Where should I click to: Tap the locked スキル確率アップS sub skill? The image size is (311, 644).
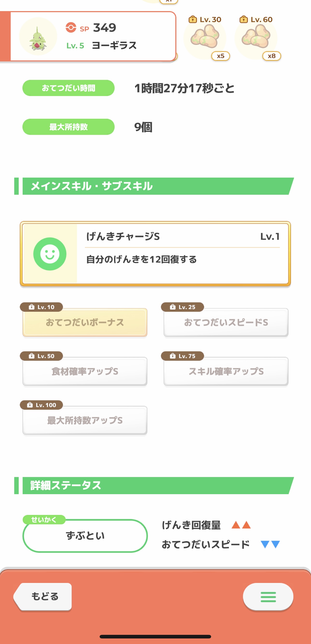coord(226,371)
